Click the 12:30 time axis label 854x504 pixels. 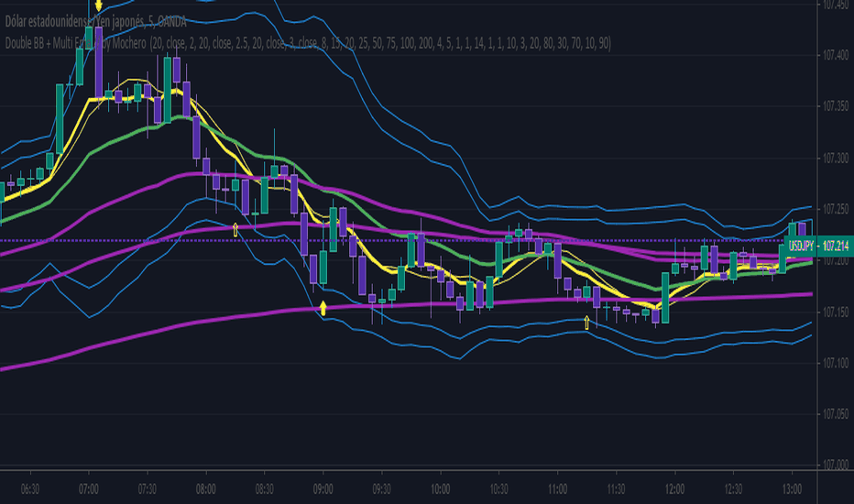pyautogui.click(x=733, y=488)
